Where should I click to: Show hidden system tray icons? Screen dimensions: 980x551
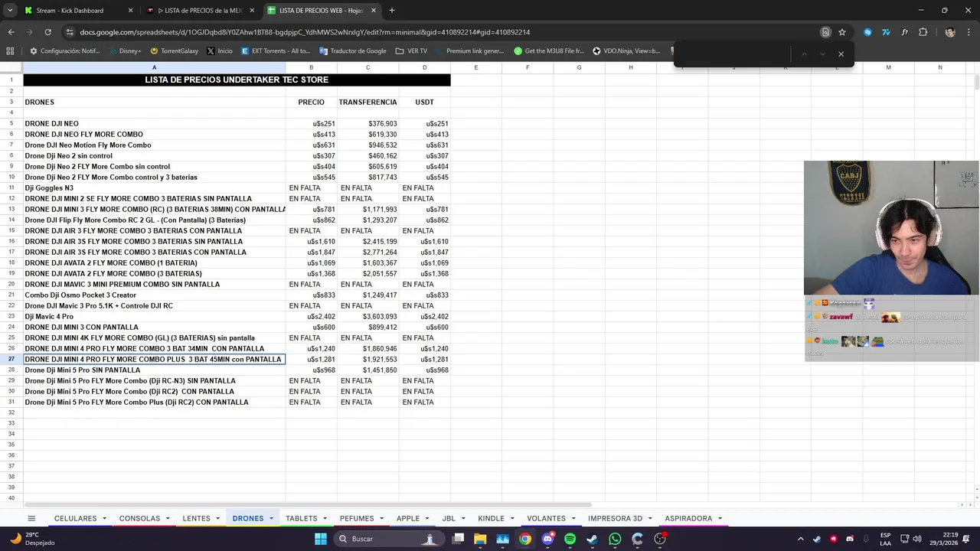tap(801, 539)
